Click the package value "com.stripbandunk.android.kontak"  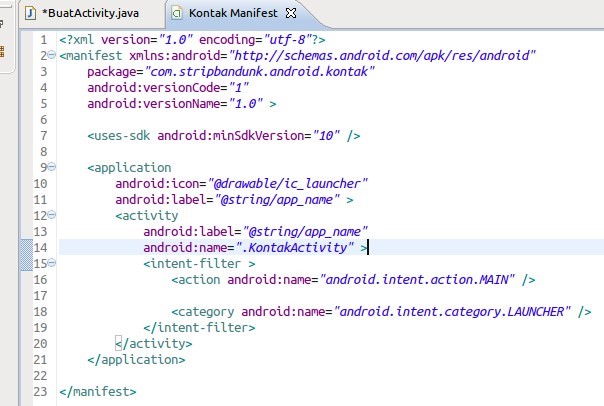click(259, 72)
